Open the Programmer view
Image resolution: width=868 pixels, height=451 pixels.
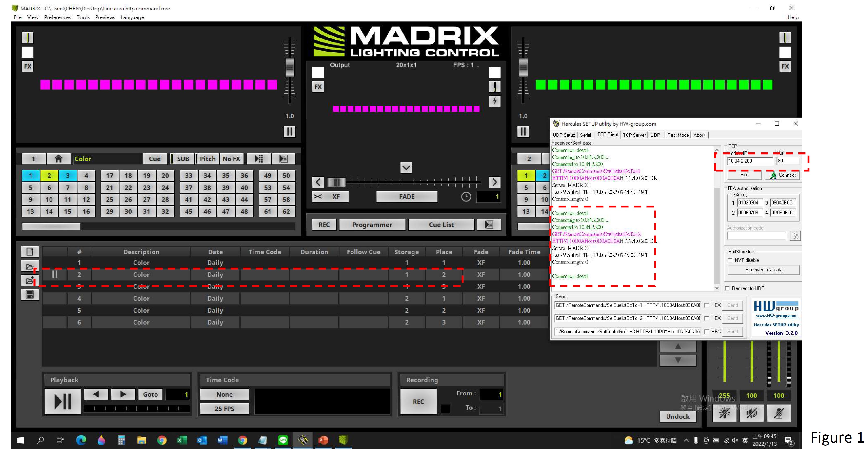(372, 225)
